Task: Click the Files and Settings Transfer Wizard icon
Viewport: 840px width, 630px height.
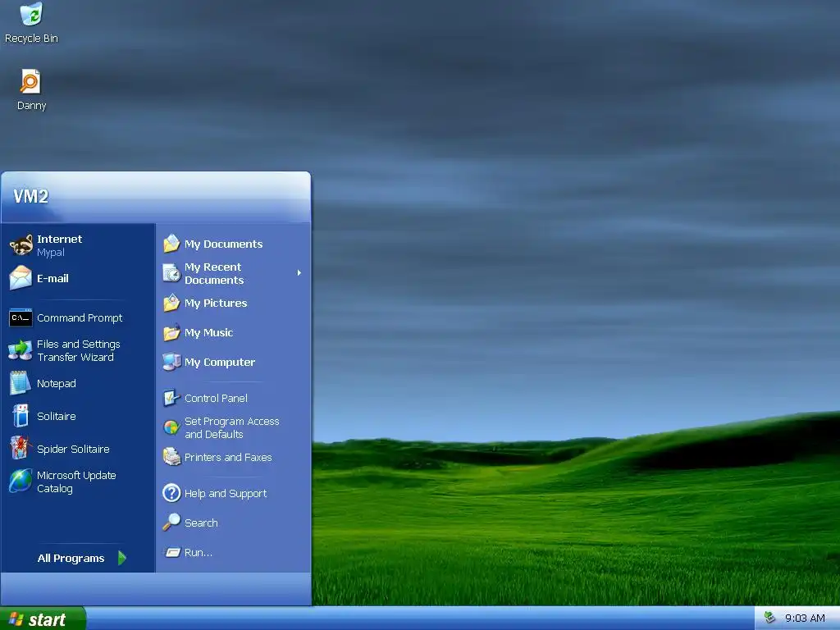Action: (x=21, y=350)
